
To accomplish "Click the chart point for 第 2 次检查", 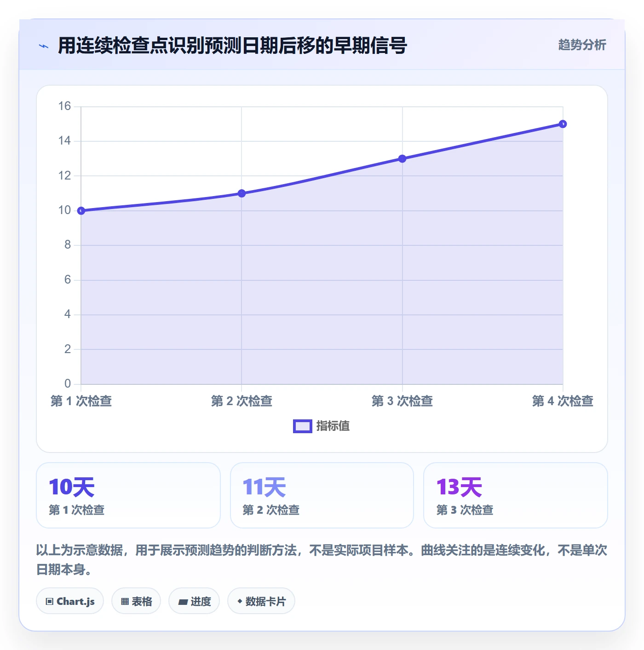I will point(241,193).
